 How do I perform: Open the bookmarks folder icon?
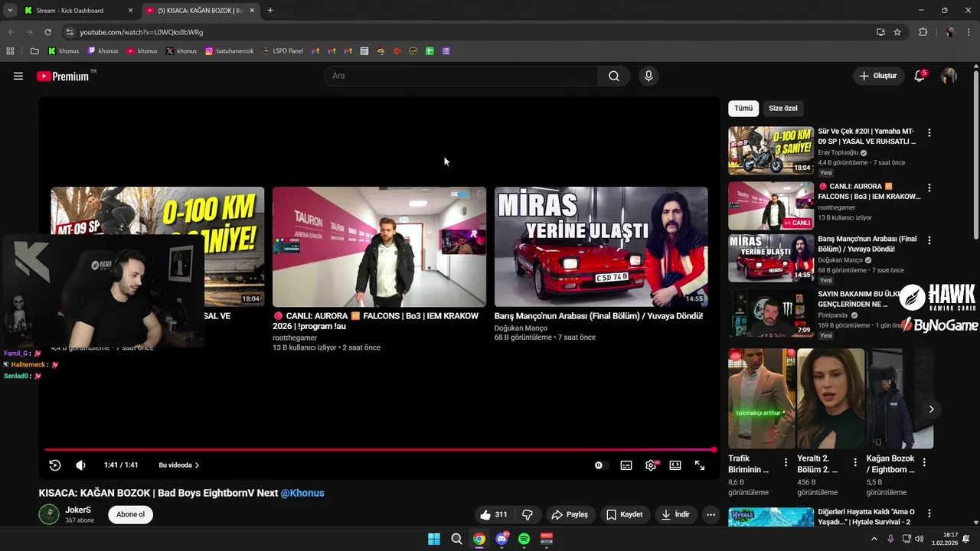click(34, 51)
